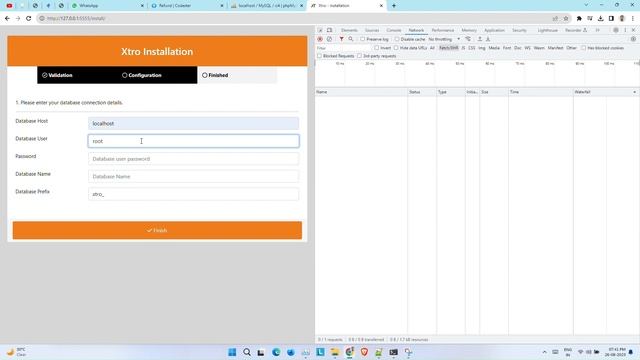
Task: Enable the Preserve log checkbox
Action: tap(362, 39)
